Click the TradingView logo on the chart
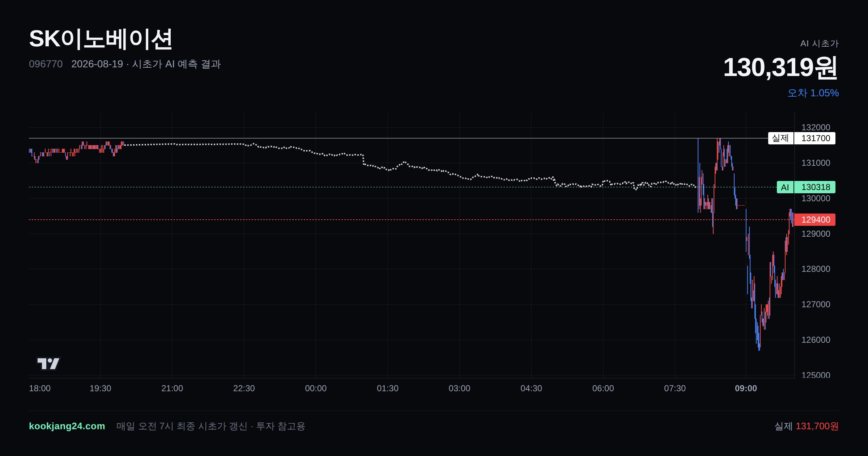This screenshot has height=456, width=868. pos(48,363)
